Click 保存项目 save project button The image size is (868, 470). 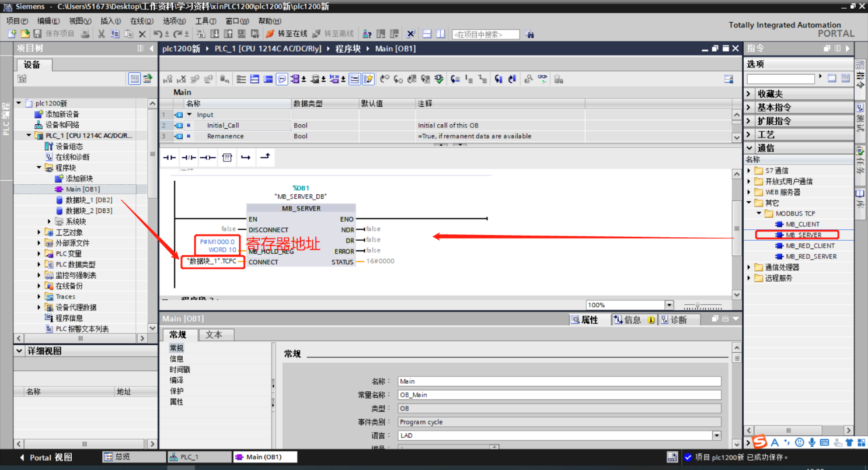coord(54,34)
